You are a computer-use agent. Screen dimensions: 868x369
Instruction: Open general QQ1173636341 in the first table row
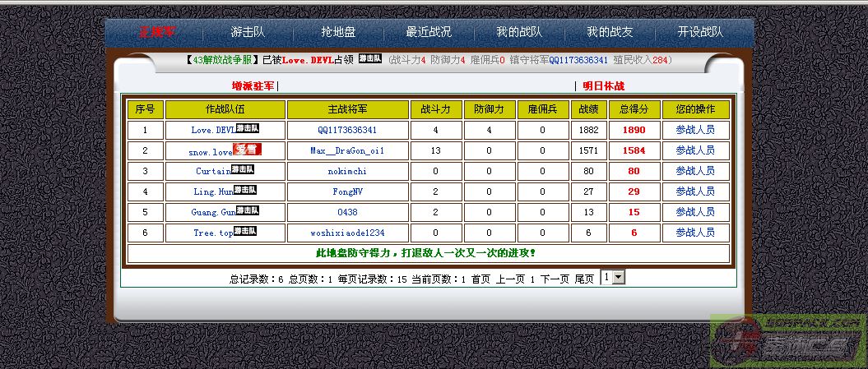tap(347, 130)
